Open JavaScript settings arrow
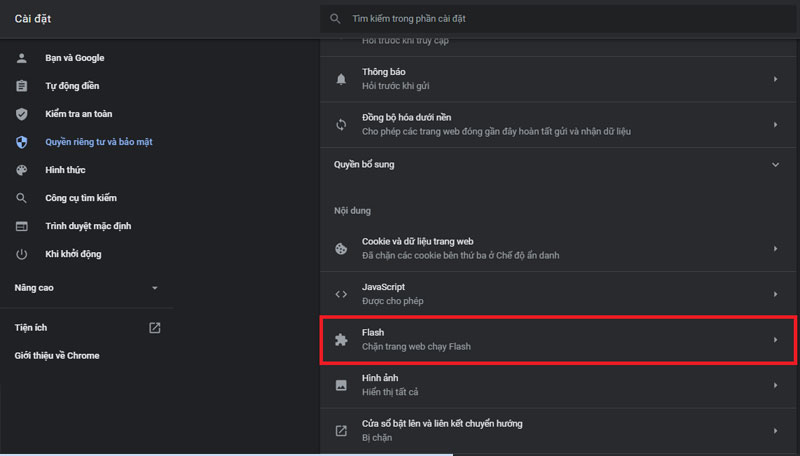Screen dimensions: 800x456 click(x=775, y=294)
